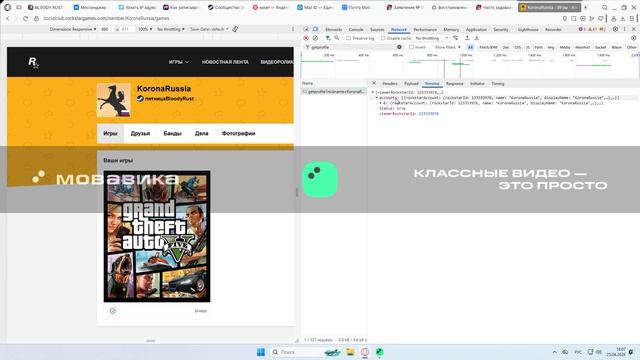Click the Rockstar Games logo on the page
Viewport: 640px width, 360px height.
pos(33,62)
